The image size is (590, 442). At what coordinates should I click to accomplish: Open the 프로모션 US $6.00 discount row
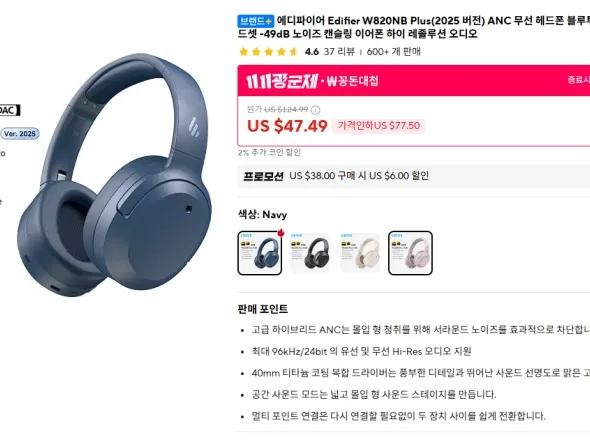point(414,176)
